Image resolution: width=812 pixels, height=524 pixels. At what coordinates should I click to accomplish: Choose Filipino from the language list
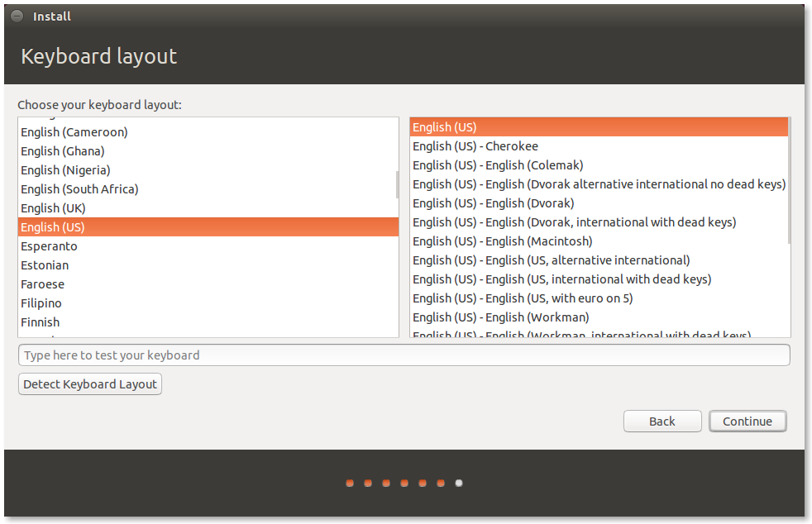pyautogui.click(x=208, y=302)
